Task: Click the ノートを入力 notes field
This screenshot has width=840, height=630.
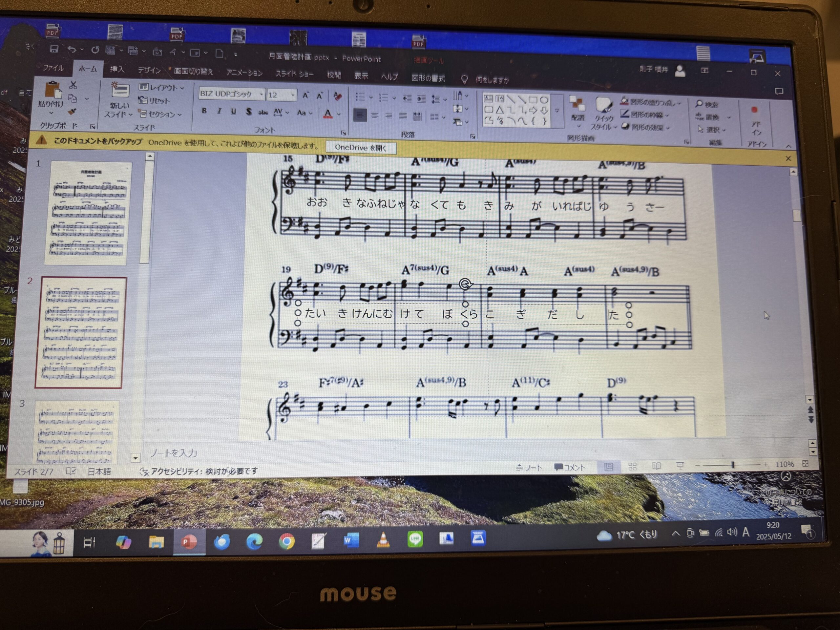Action: pos(174,453)
